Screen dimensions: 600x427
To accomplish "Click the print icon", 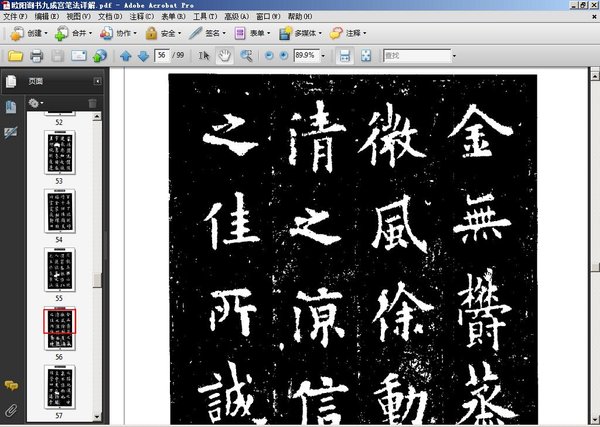I will point(36,56).
